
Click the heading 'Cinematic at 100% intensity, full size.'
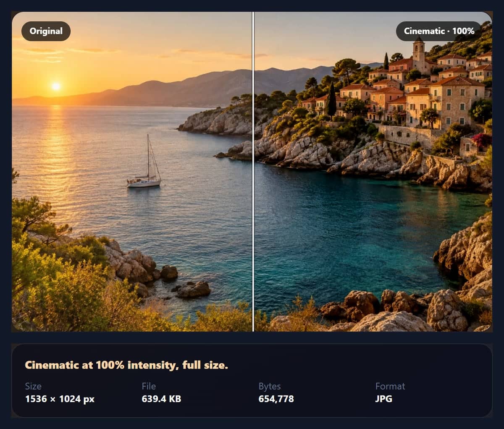[126, 365]
